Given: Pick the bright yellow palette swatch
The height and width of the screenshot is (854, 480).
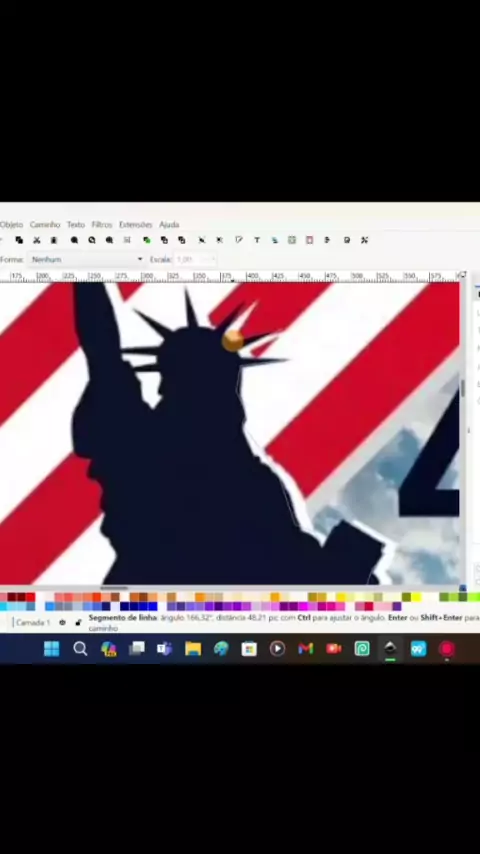Looking at the screenshot, I should (416, 597).
